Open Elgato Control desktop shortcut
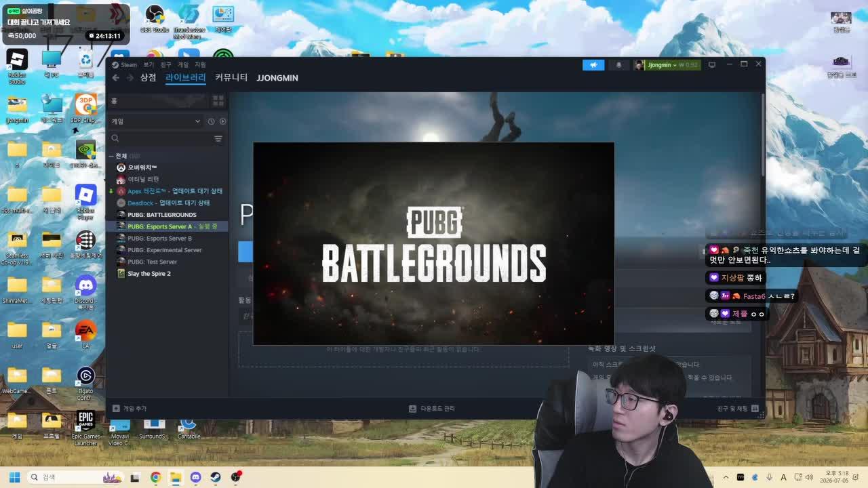 point(85,384)
